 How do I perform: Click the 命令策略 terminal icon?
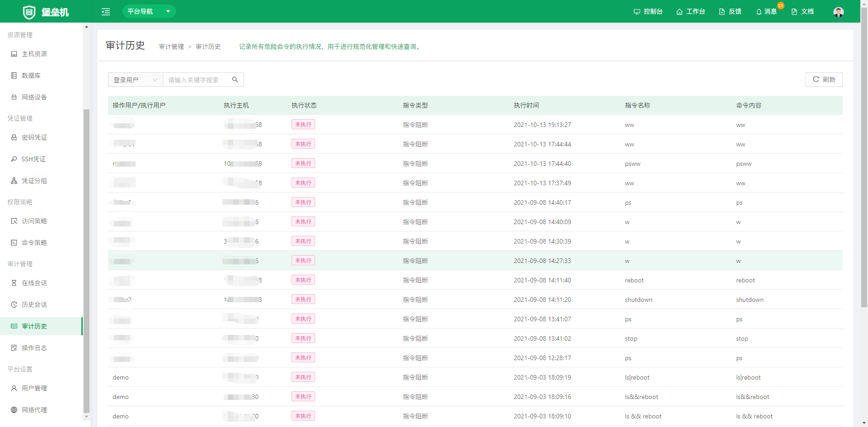pyautogui.click(x=14, y=243)
